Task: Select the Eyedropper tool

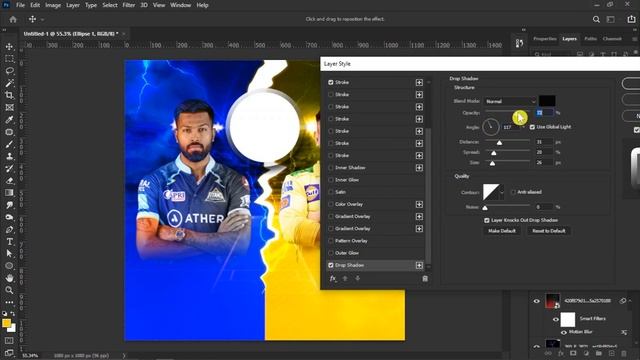Action: pos(9,120)
